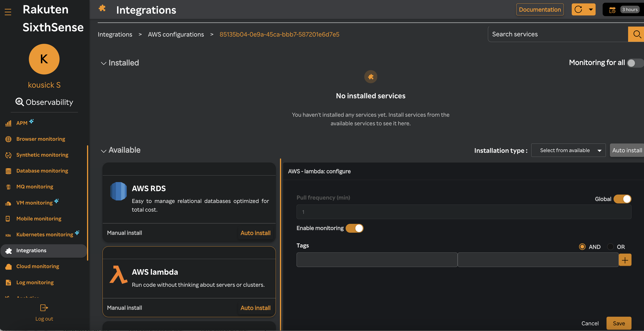
Task: Click the Pull frequency input field
Action: click(464, 212)
